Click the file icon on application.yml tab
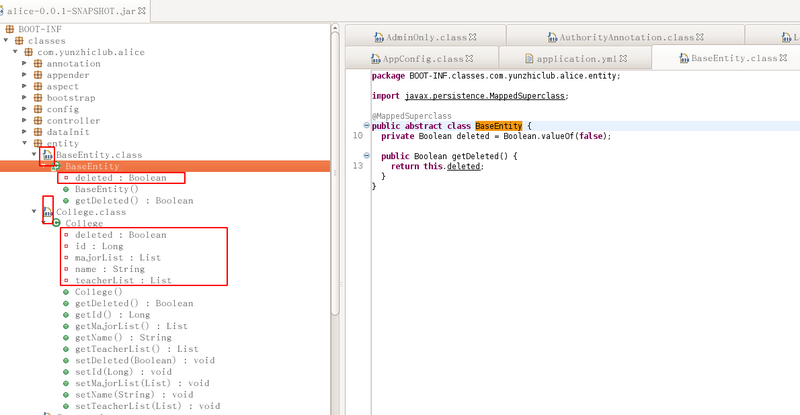Image resolution: width=800 pixels, height=415 pixels. point(529,59)
